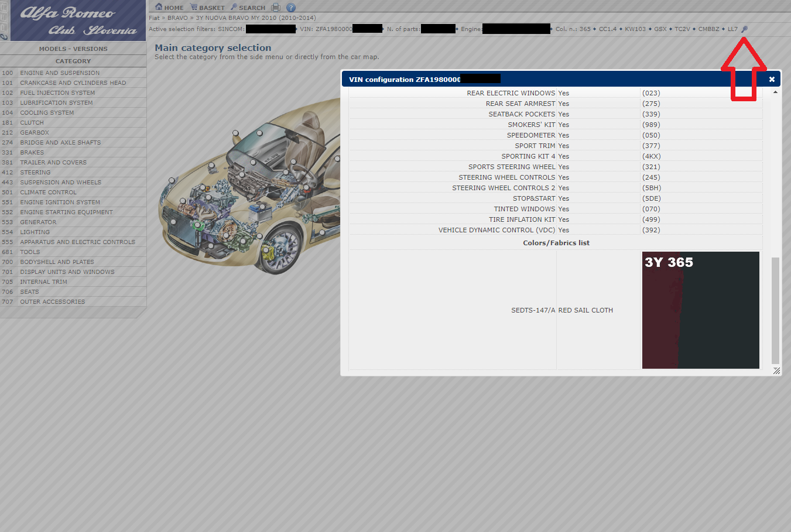
Task: Open category 331 Brakes
Action: [x=73, y=152]
